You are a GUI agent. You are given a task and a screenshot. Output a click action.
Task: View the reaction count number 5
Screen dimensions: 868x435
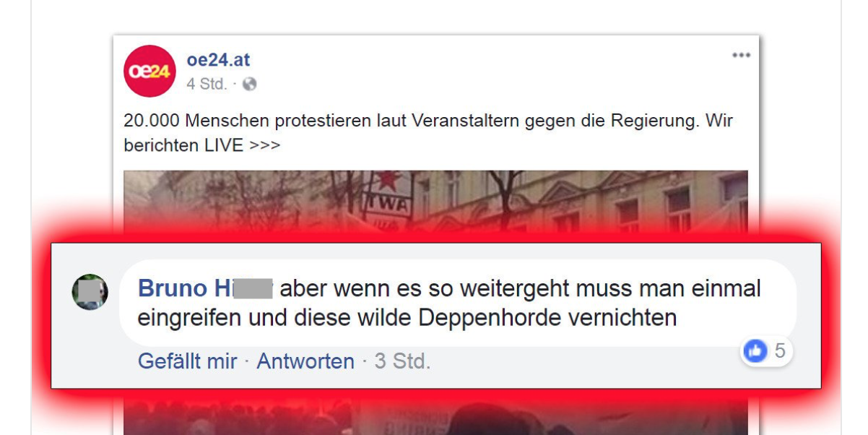pos(780,351)
